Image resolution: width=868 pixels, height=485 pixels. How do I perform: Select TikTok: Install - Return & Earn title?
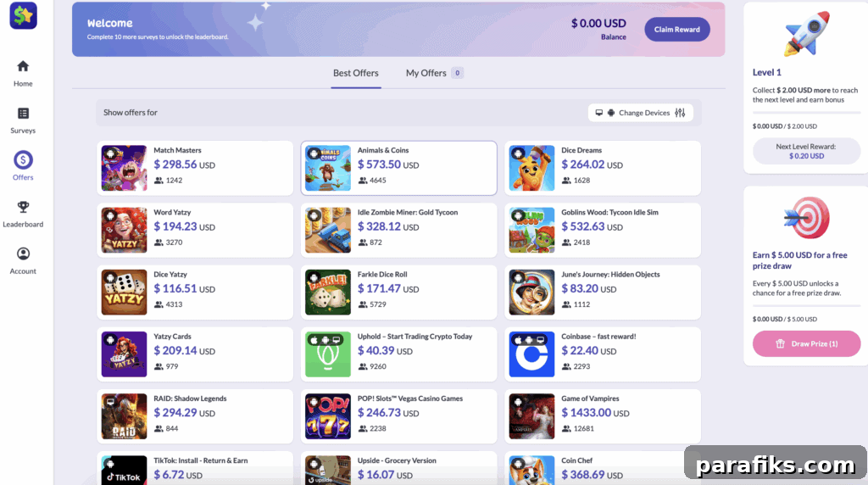[200, 460]
